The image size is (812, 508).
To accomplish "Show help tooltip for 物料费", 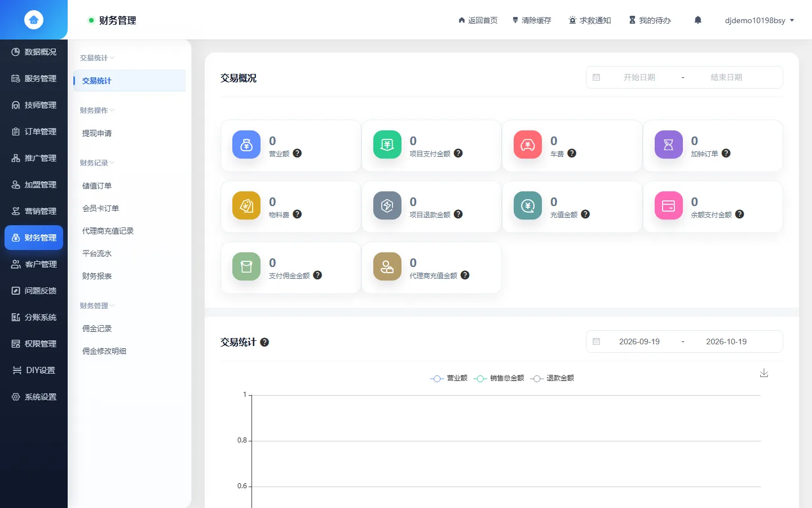I will 297,214.
